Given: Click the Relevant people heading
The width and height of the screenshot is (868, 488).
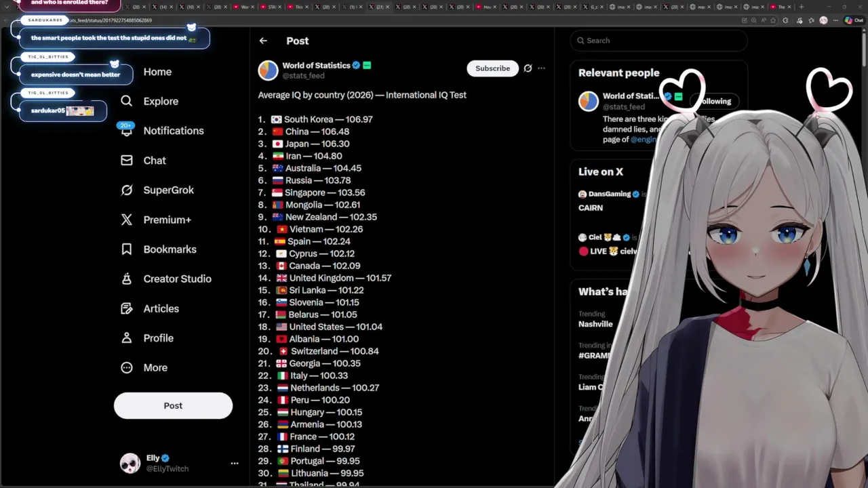Looking at the screenshot, I should tap(618, 73).
